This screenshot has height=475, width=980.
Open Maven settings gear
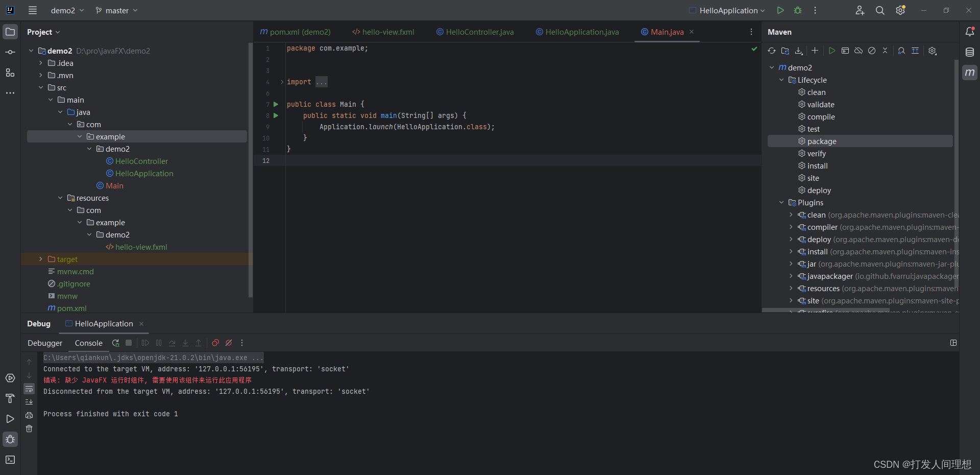click(x=933, y=51)
